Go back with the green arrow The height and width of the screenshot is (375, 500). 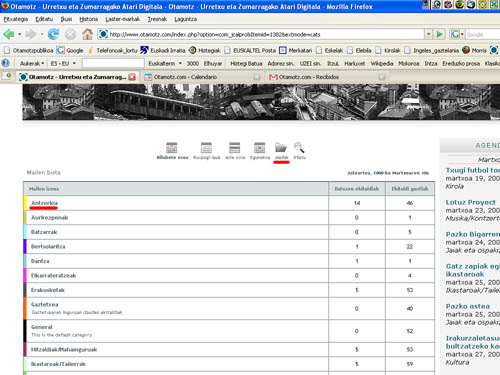click(8, 34)
